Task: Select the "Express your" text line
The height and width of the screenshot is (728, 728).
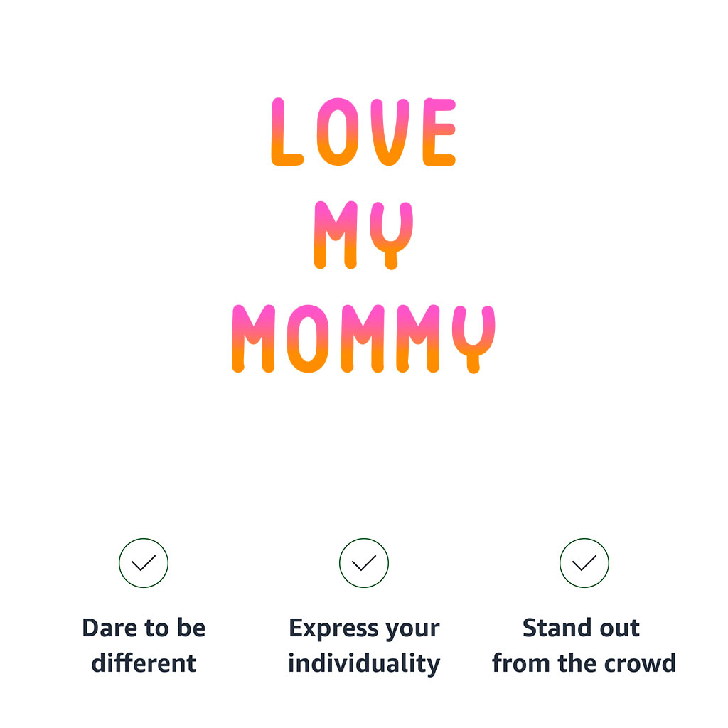Action: [364, 628]
